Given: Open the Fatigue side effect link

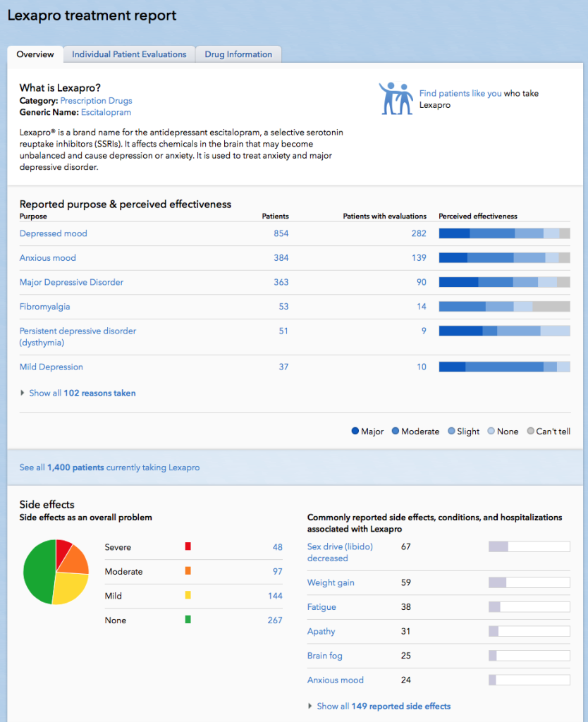Looking at the screenshot, I should coord(321,607).
